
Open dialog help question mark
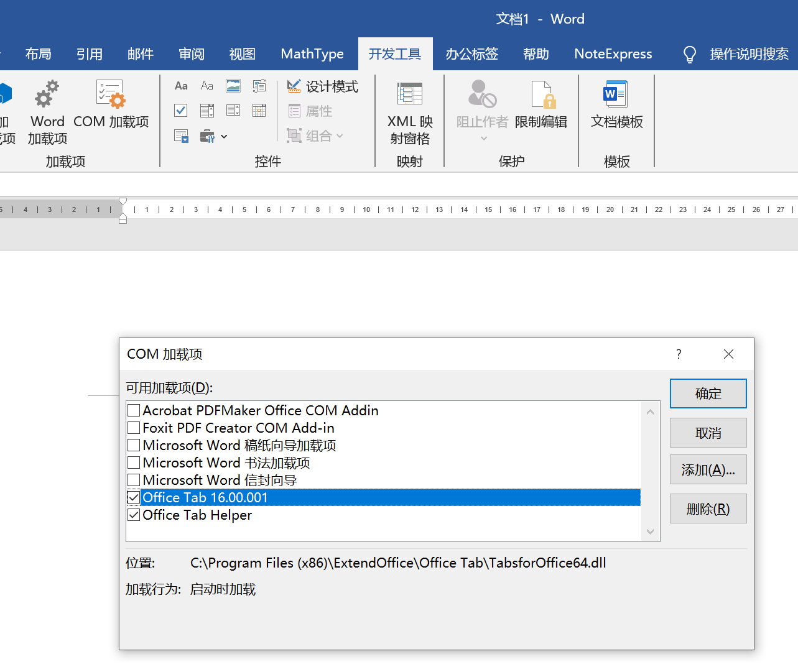[x=679, y=354]
